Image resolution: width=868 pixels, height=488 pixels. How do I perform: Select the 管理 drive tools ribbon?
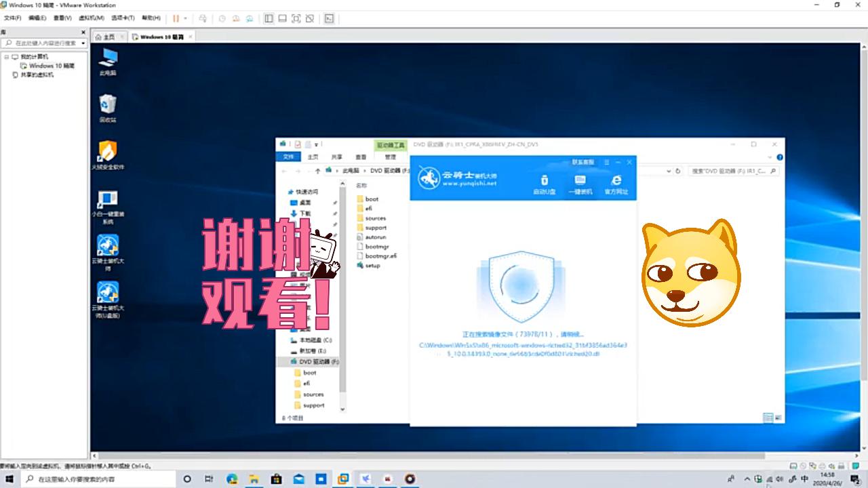click(390, 157)
